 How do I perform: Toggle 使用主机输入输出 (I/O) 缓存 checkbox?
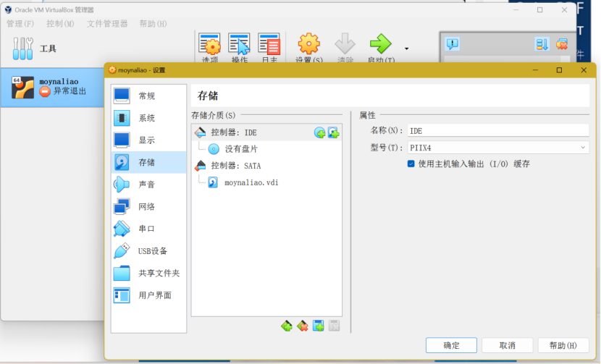pos(411,164)
